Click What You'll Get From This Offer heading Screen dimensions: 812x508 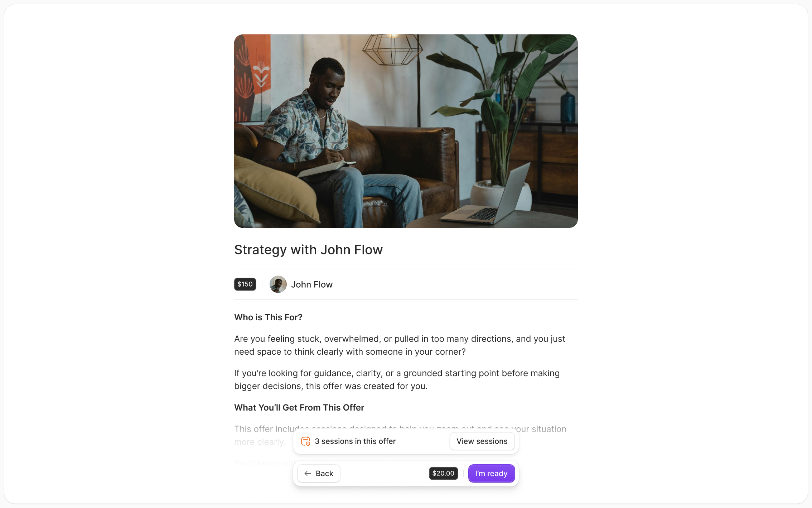coord(299,408)
